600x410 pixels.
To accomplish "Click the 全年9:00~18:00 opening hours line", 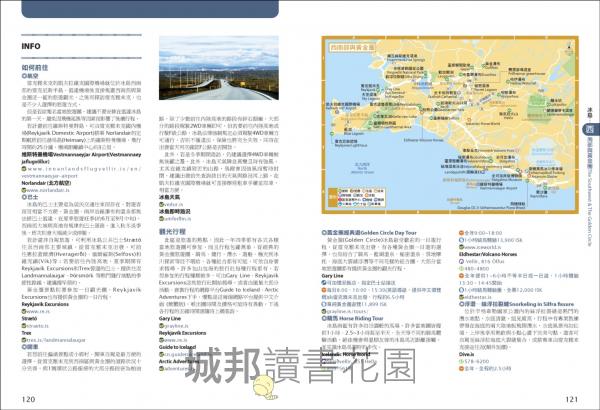I will pos(483,233).
